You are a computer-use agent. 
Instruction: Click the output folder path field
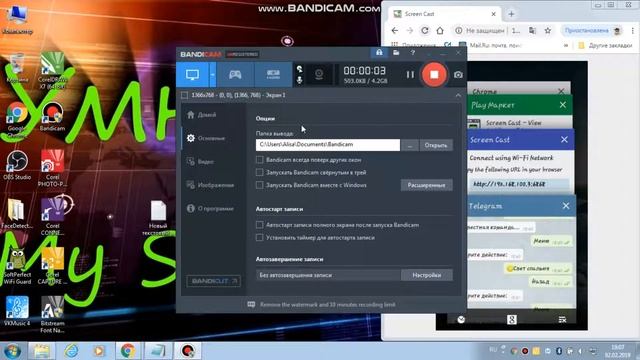click(x=328, y=145)
